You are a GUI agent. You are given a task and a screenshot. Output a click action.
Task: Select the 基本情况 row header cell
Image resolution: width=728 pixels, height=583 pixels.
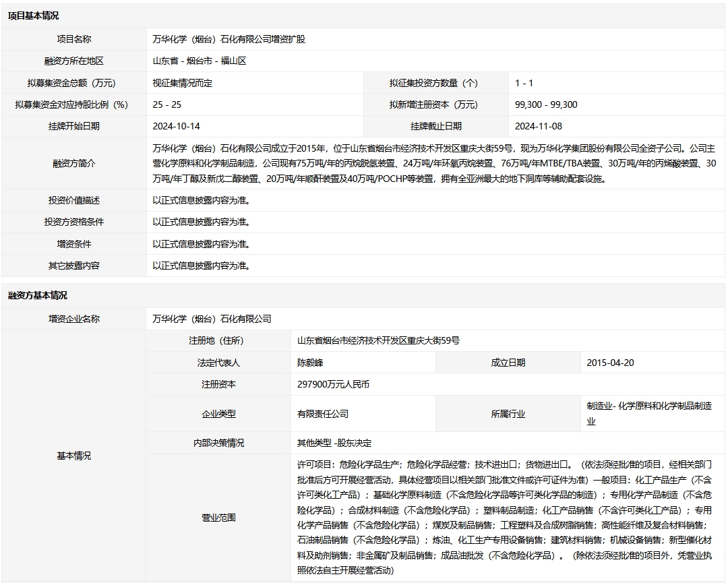(74, 456)
